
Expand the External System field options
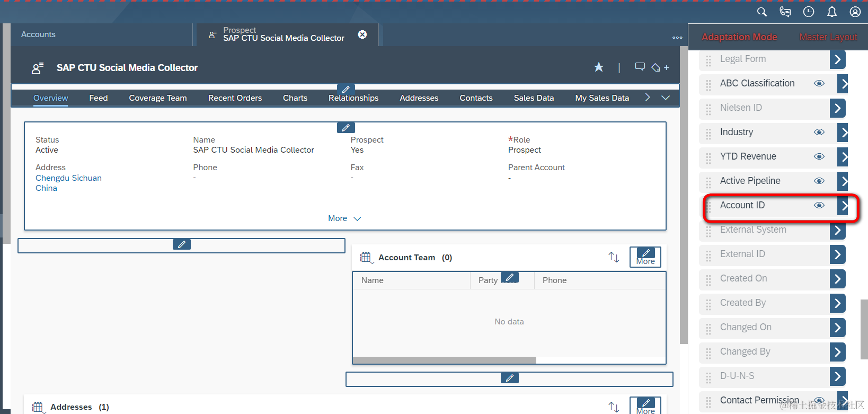click(x=837, y=230)
